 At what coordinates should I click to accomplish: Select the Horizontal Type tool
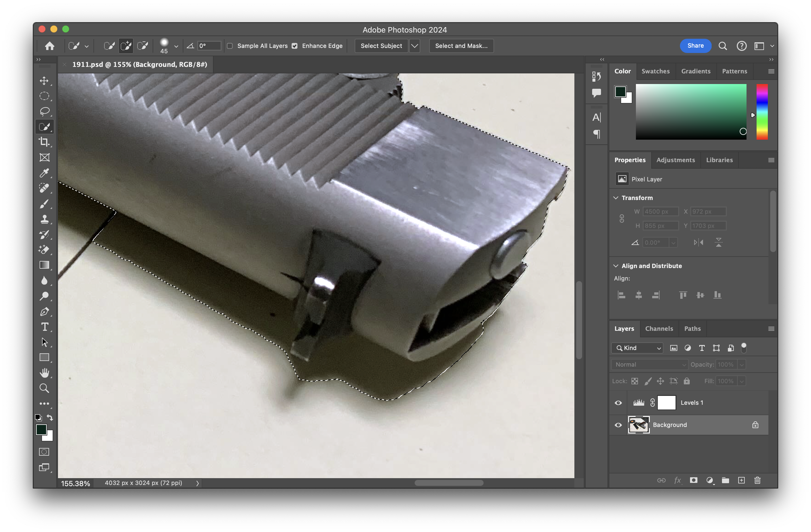coord(44,327)
